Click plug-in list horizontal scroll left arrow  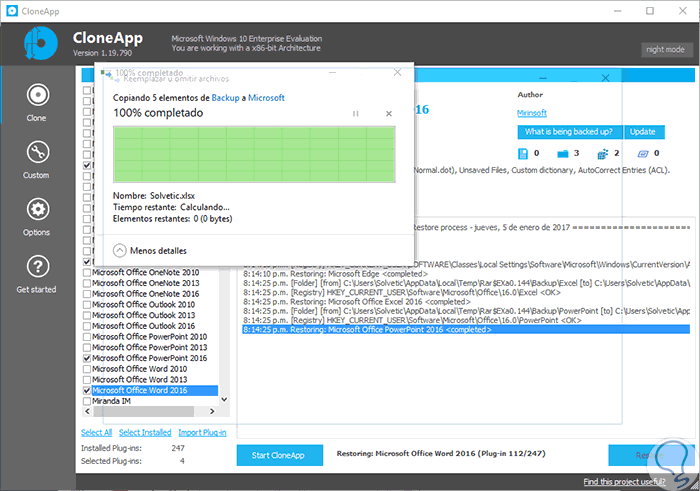tap(88, 411)
